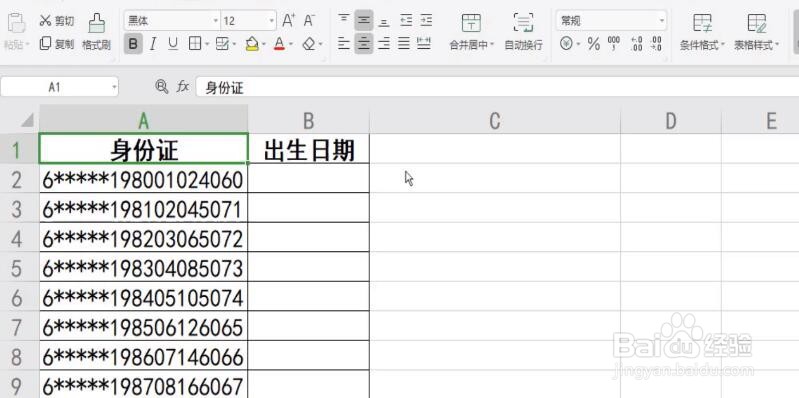Click the Copy (复制) button

click(57, 44)
